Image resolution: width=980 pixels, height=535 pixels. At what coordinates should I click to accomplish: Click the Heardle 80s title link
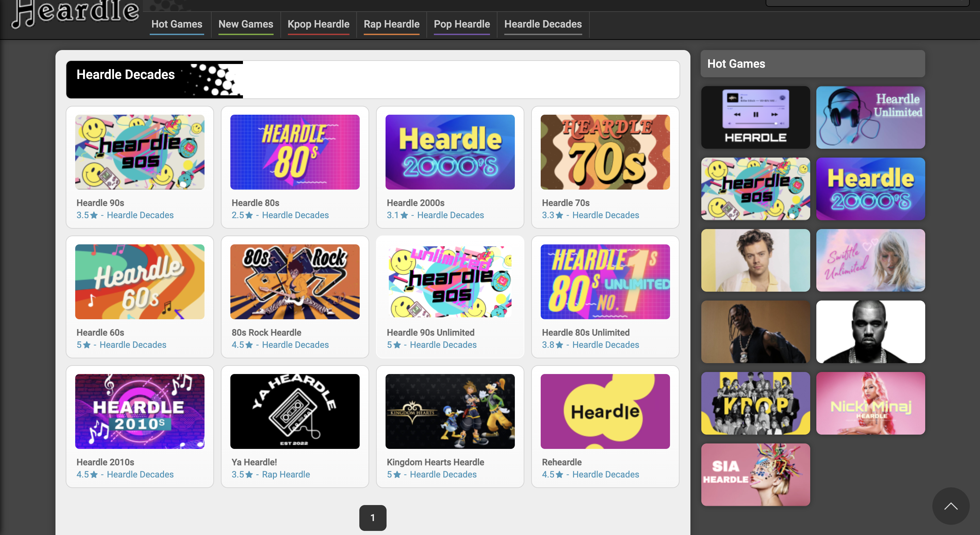coord(256,203)
